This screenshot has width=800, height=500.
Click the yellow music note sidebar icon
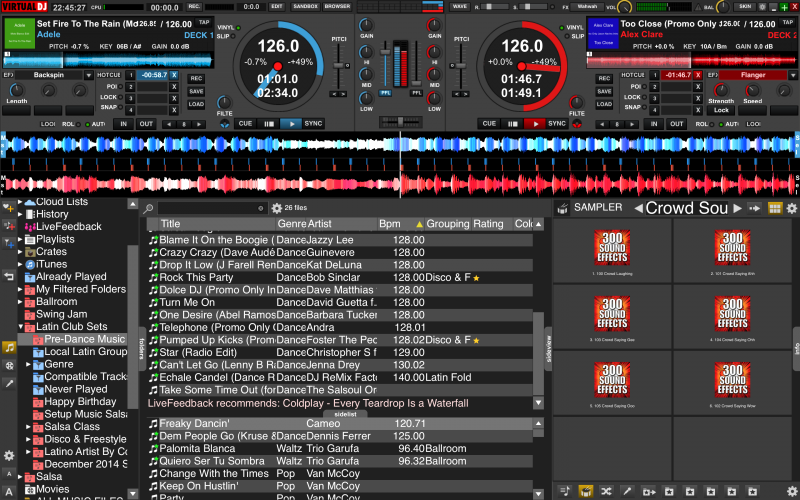click(9, 348)
